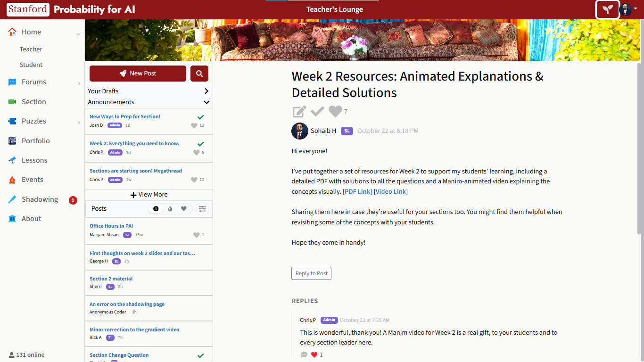Toggle red heart on Chris P's reply

pyautogui.click(x=314, y=355)
